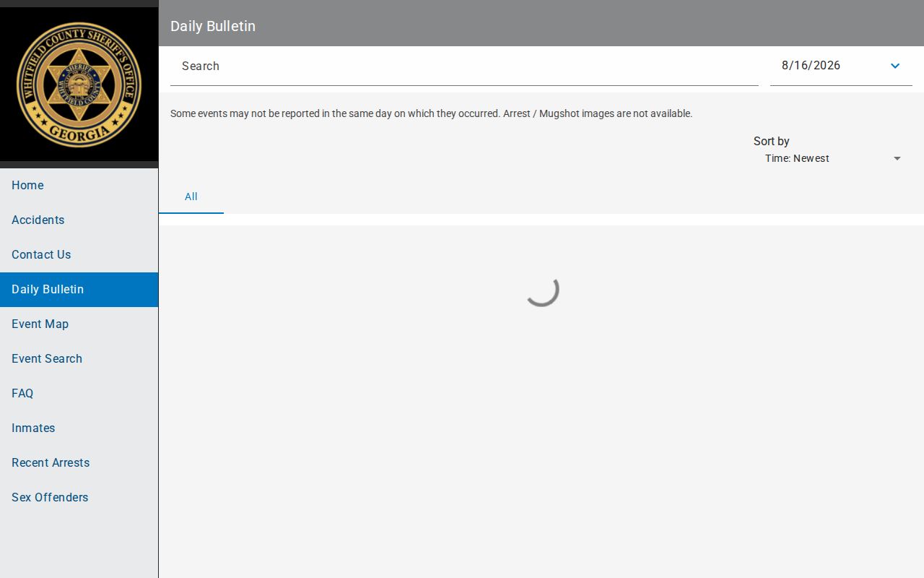The height and width of the screenshot is (578, 924).
Task: Click the Sort by label
Action: 772,141
